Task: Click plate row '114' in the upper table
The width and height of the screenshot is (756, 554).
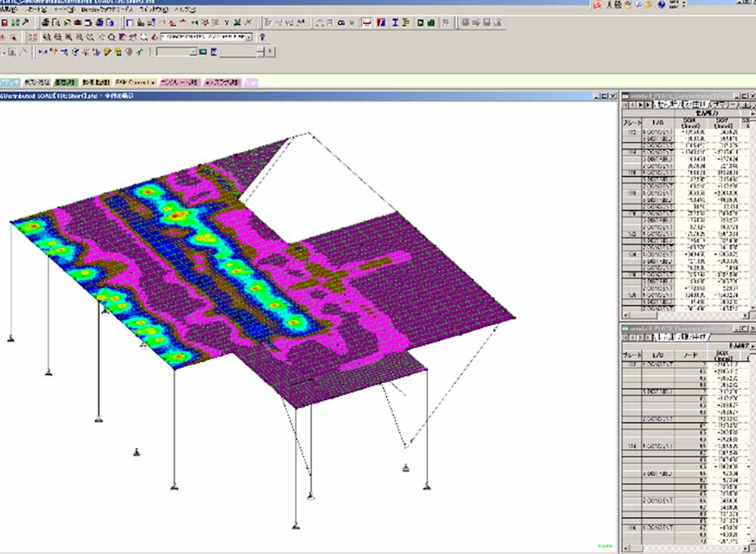Action: [x=631, y=152]
